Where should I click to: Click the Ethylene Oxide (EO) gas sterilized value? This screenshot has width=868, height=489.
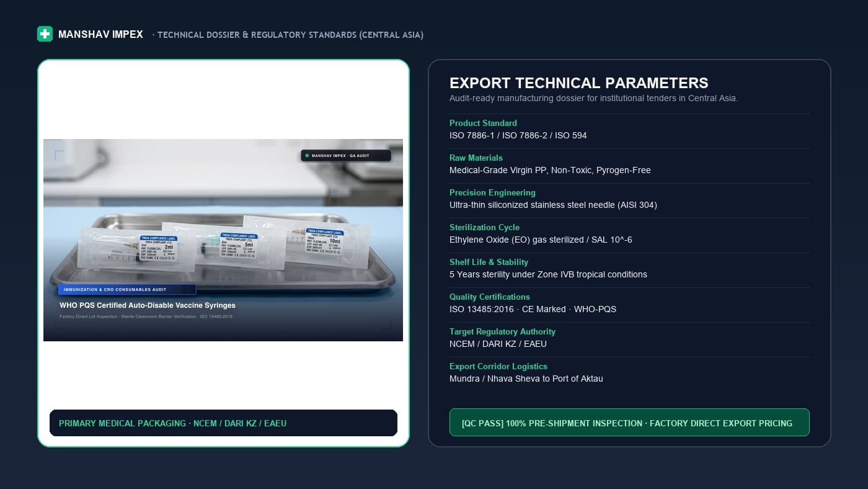click(x=541, y=240)
